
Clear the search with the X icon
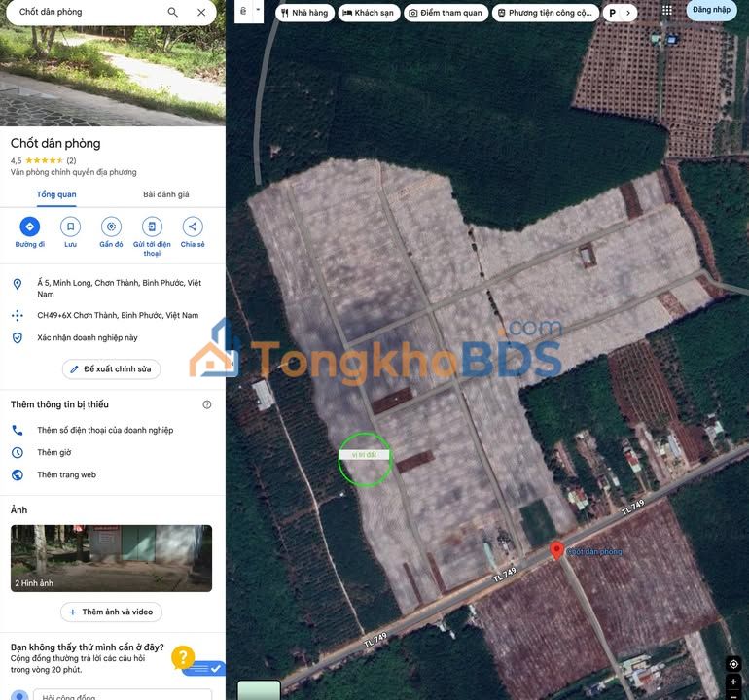point(201,13)
